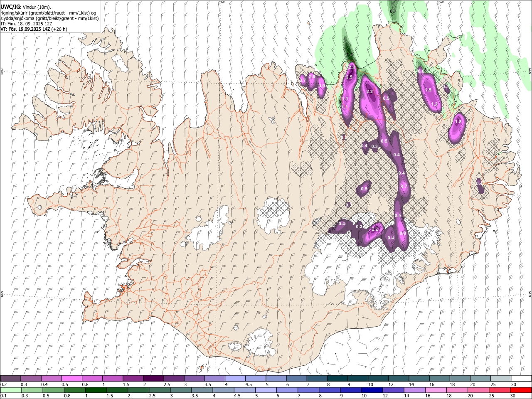Image resolution: width=532 pixels, height=399 pixels.
Task: Pick the 0.5 green swatch in the lower rain legend row
Action: 54,390
